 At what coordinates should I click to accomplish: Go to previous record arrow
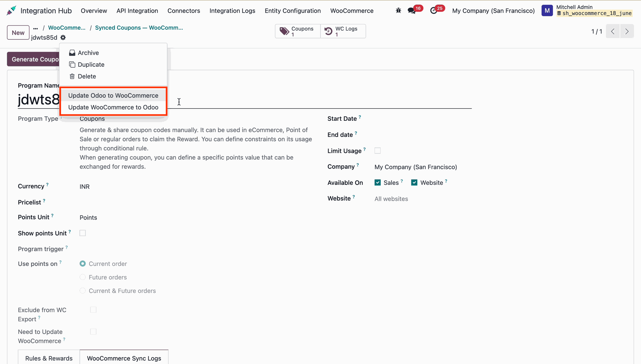tap(613, 31)
